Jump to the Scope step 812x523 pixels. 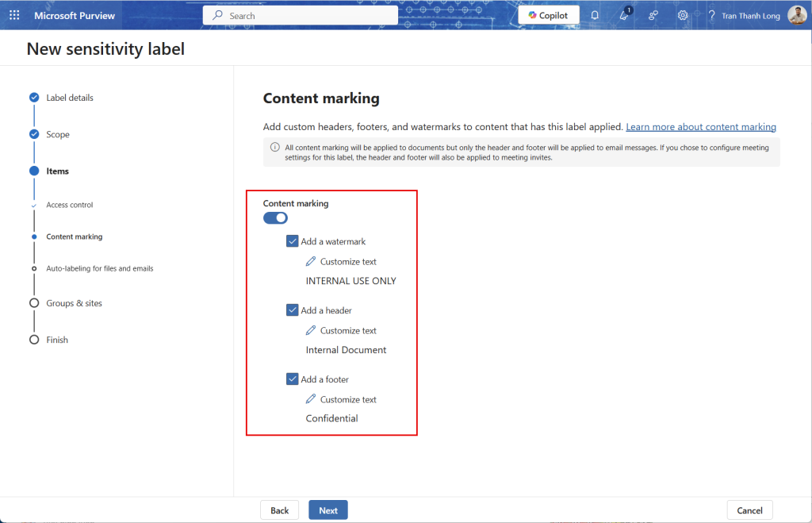(x=57, y=134)
